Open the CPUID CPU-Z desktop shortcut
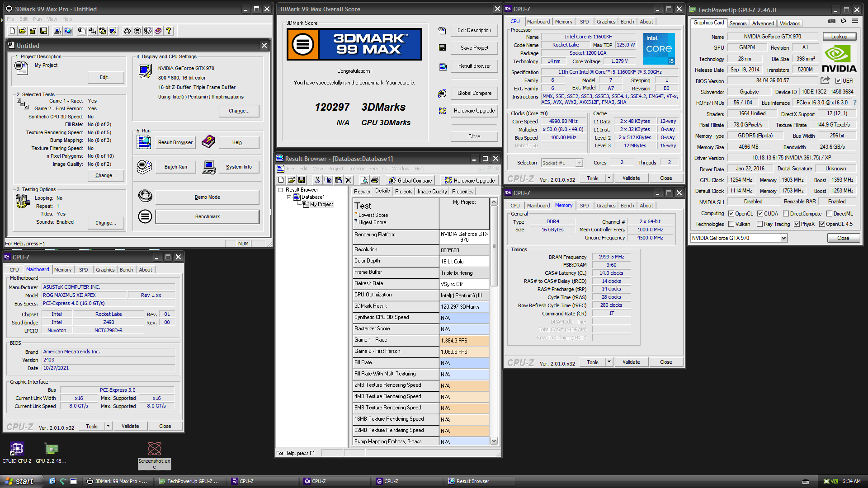This screenshot has width=868, height=488. pyautogui.click(x=17, y=452)
